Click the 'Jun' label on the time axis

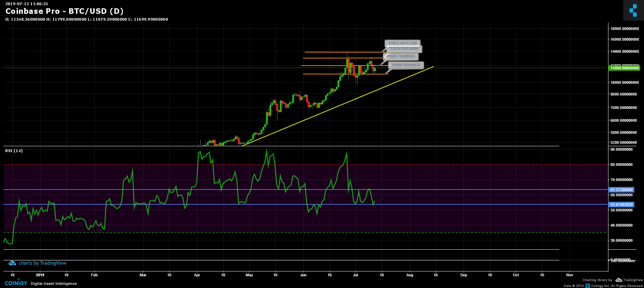[x=303, y=275]
